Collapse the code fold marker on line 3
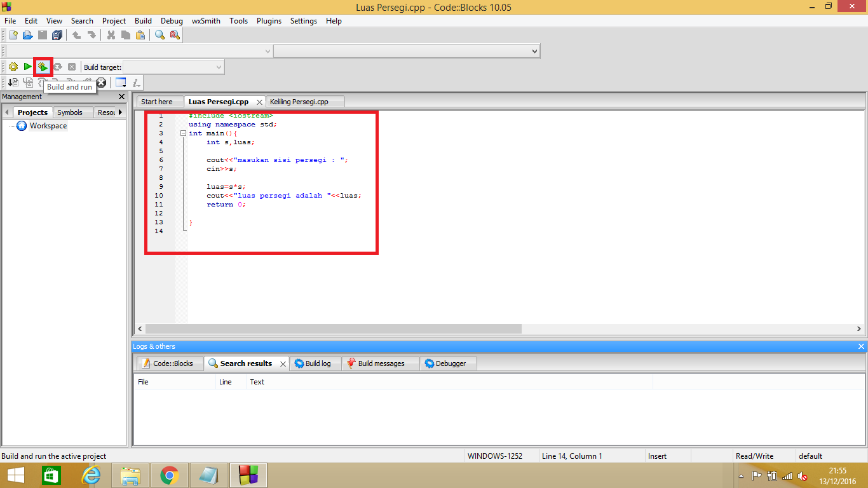 [182, 133]
